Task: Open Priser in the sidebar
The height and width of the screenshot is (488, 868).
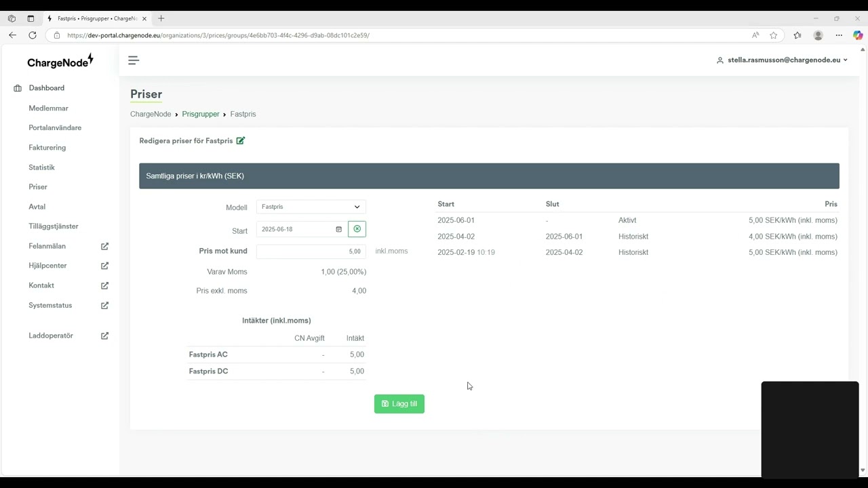Action: (38, 186)
